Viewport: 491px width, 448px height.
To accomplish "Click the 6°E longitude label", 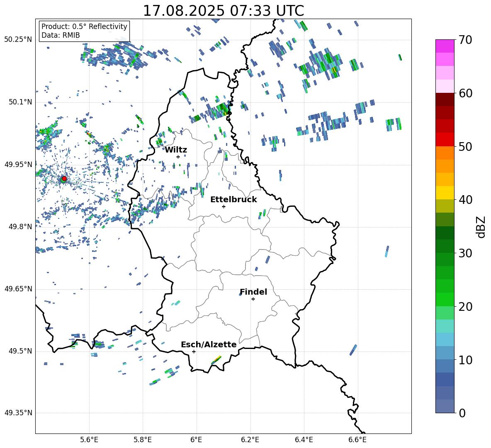I will click(x=196, y=440).
